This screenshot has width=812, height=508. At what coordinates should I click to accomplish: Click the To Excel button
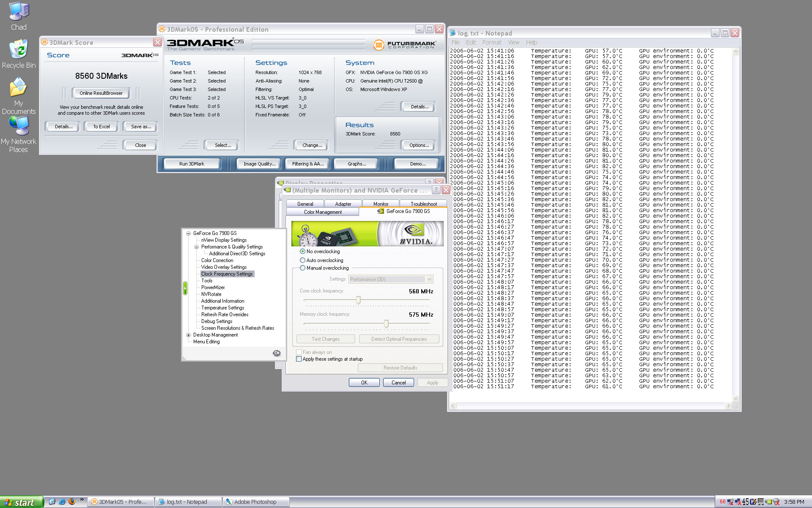click(x=101, y=127)
